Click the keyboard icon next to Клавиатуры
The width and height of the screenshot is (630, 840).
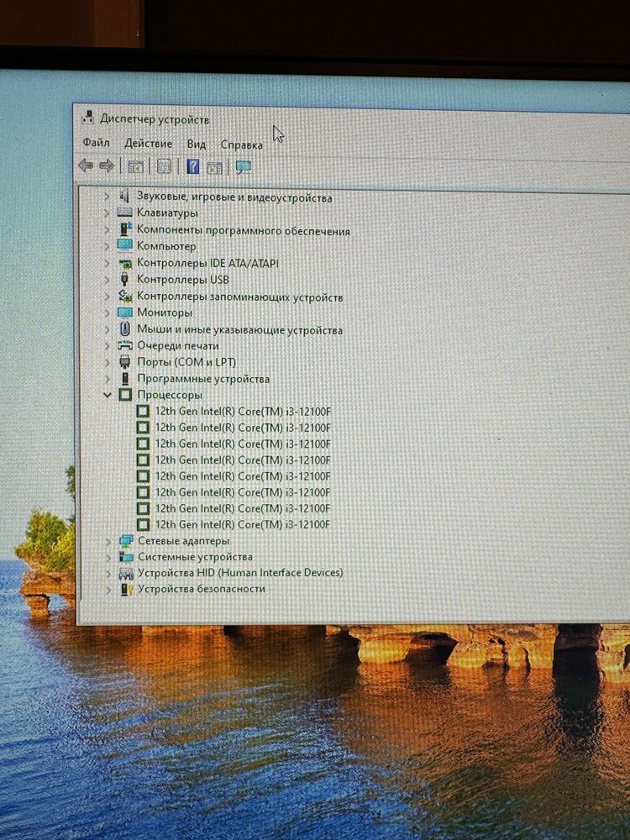tap(125, 213)
